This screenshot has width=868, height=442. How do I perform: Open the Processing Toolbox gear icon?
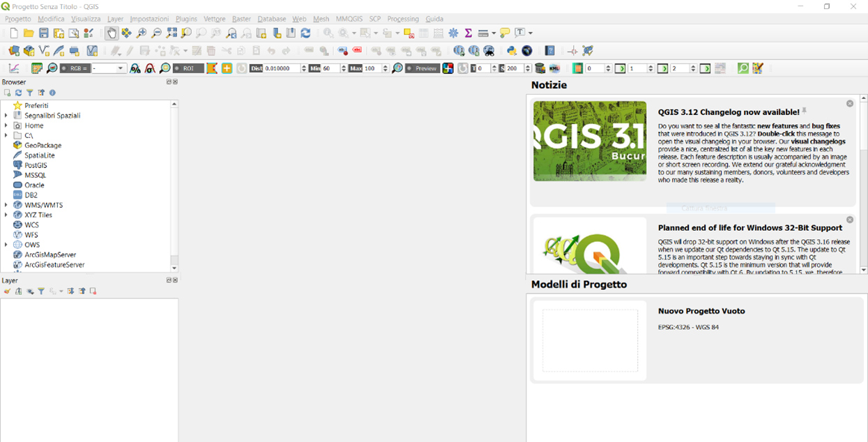tap(454, 33)
